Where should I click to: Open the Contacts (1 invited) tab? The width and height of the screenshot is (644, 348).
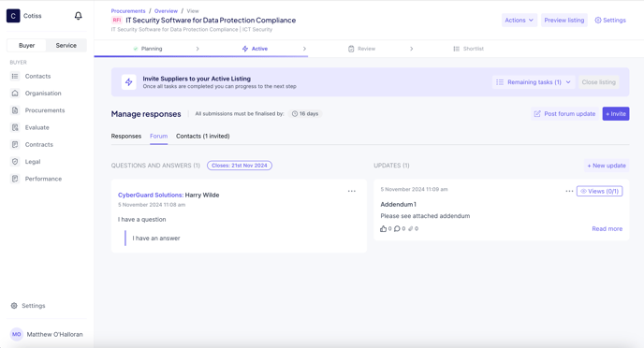[203, 137]
